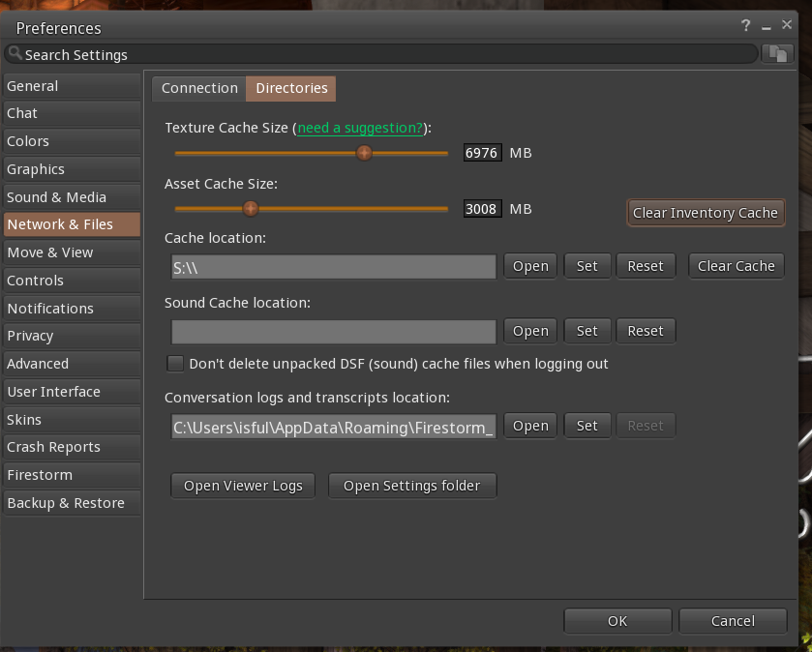Click the 'need a suggestion?' link
Image resolution: width=812 pixels, height=652 pixels.
(360, 128)
